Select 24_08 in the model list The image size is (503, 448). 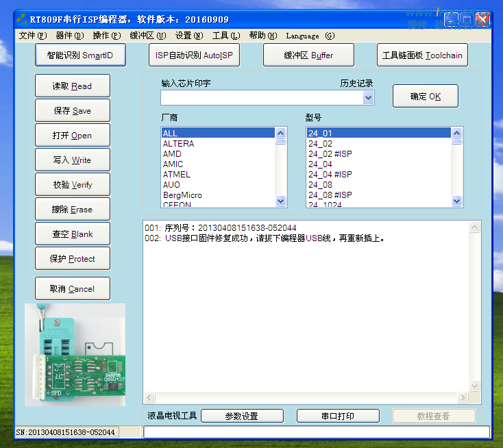pos(379,184)
